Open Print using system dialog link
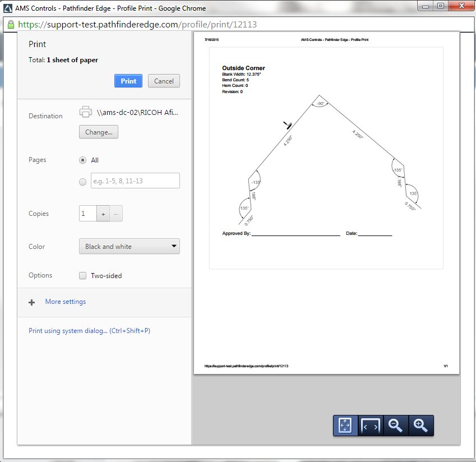This screenshot has height=462, width=476. click(x=89, y=331)
